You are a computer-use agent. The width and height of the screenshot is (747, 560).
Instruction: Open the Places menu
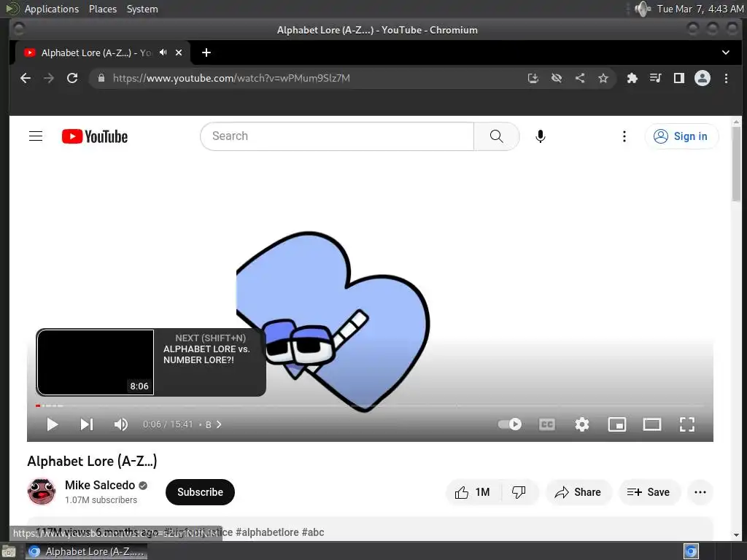(103, 9)
